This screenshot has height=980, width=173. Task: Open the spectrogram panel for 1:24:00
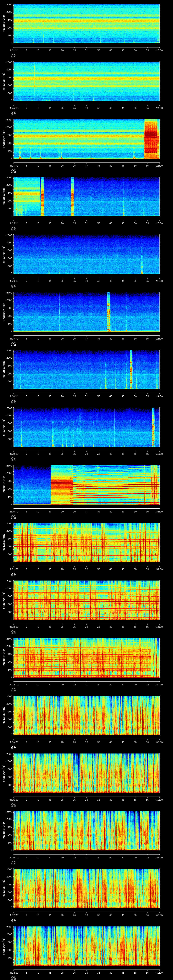(x=86, y=139)
